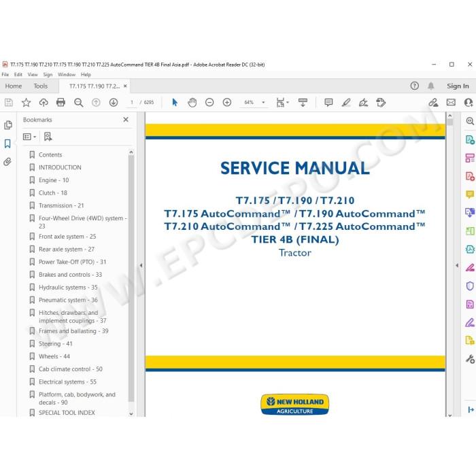Open the INTRODUCTION bookmark
Viewport: 476px width, 476px height.
point(60,167)
